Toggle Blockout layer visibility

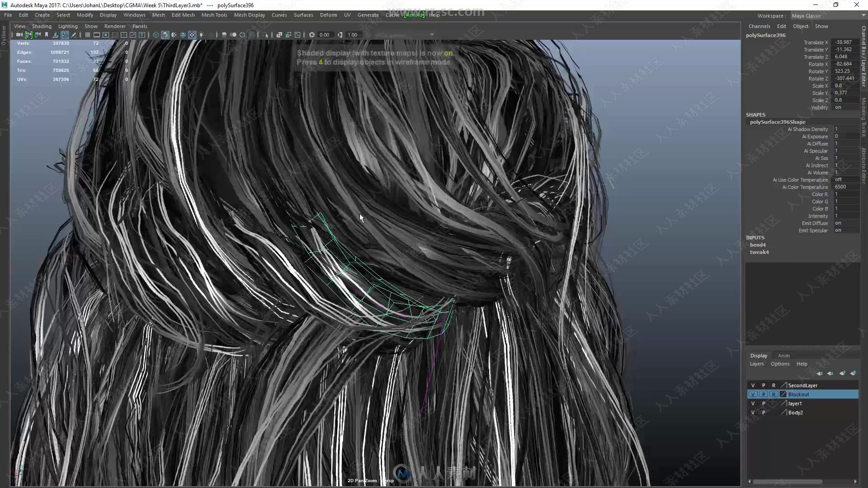[753, 394]
